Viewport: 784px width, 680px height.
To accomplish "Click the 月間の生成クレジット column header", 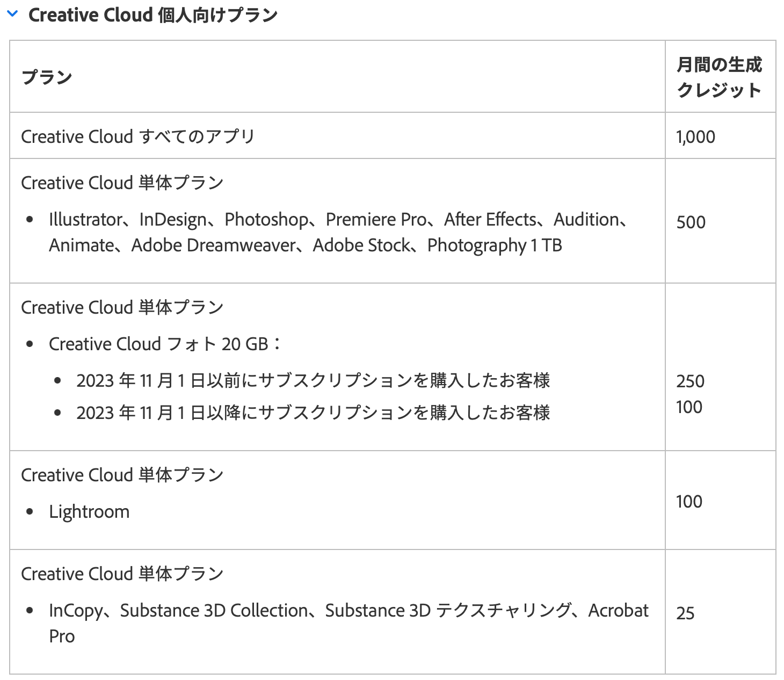I will point(719,77).
